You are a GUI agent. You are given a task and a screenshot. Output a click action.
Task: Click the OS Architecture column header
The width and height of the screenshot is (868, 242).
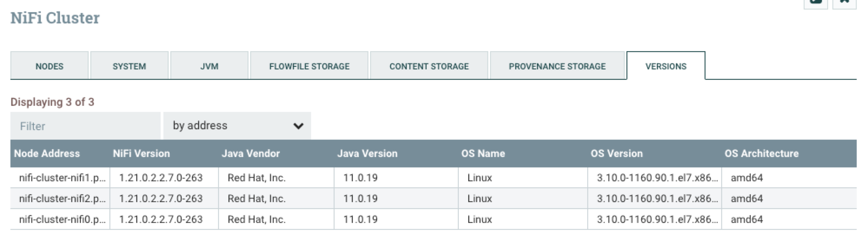[762, 154]
